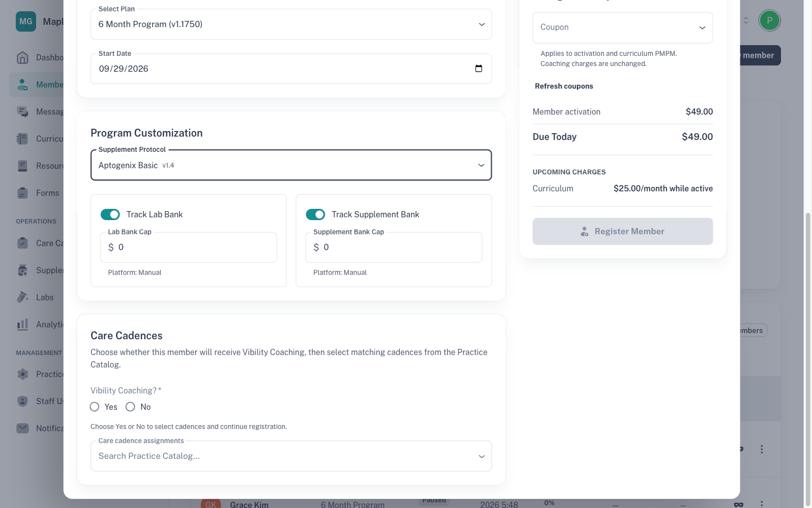The height and width of the screenshot is (508, 812).
Task: Open Supplements icon in background sidebar
Action: (x=23, y=270)
